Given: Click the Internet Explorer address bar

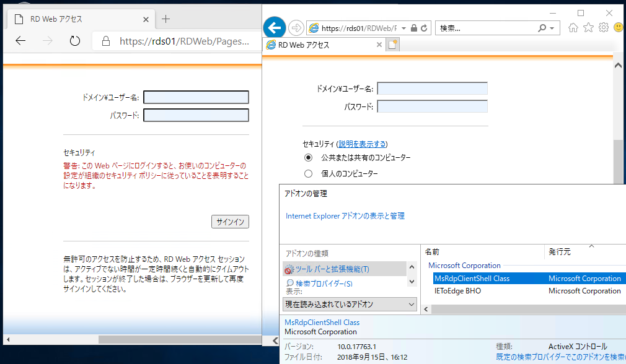Looking at the screenshot, I should [359, 28].
